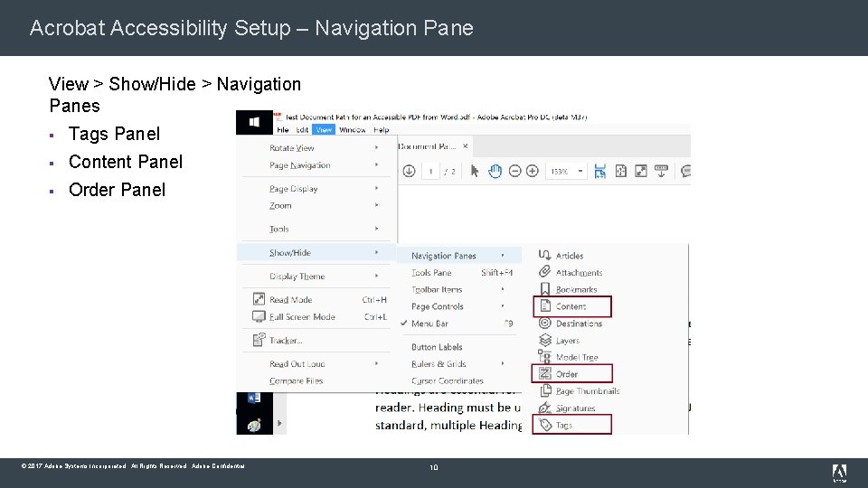Viewport: 868px width, 488px height.
Task: Expand the taskbar overflow arrow
Action: (279, 423)
